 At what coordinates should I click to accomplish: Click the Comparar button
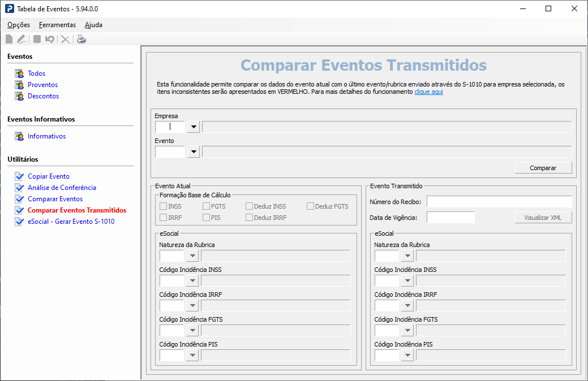pyautogui.click(x=543, y=168)
